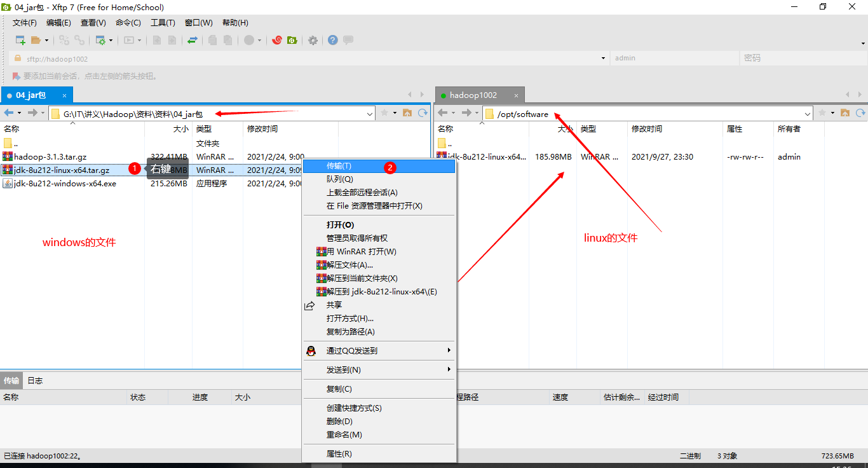
Task: Click the flag icon beside the session hint
Action: [x=17, y=76]
